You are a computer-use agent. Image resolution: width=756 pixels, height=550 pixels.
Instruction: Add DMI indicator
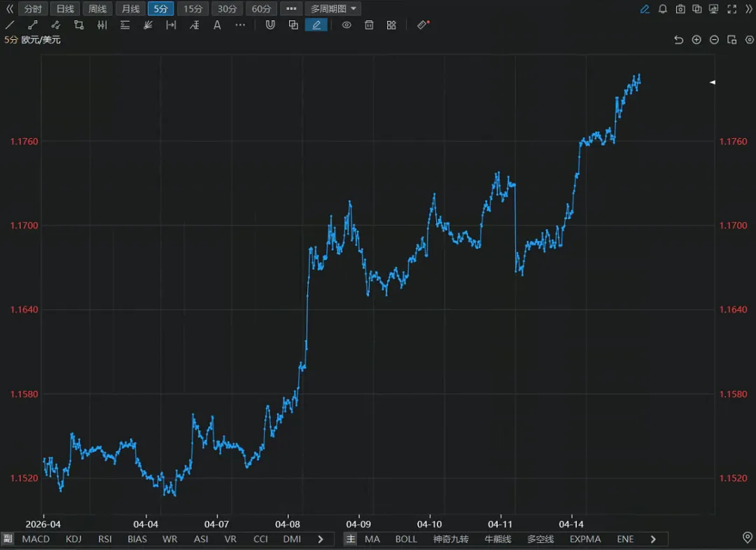point(292,539)
